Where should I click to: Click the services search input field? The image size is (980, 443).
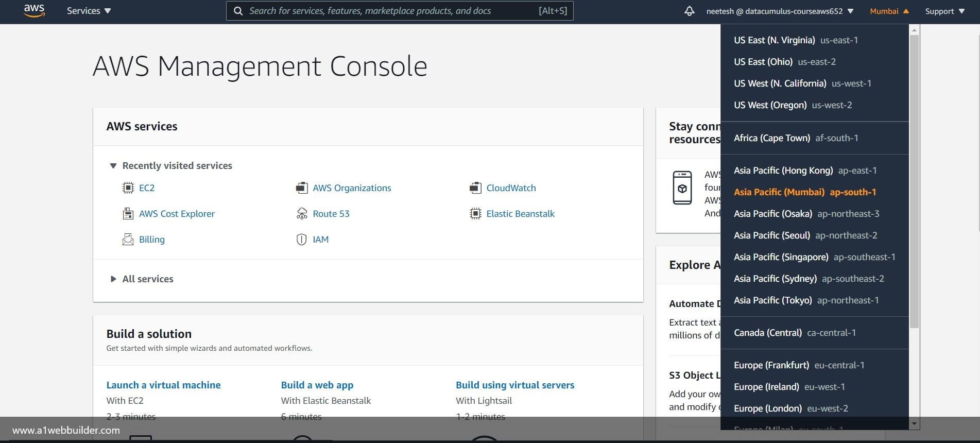pyautogui.click(x=400, y=11)
